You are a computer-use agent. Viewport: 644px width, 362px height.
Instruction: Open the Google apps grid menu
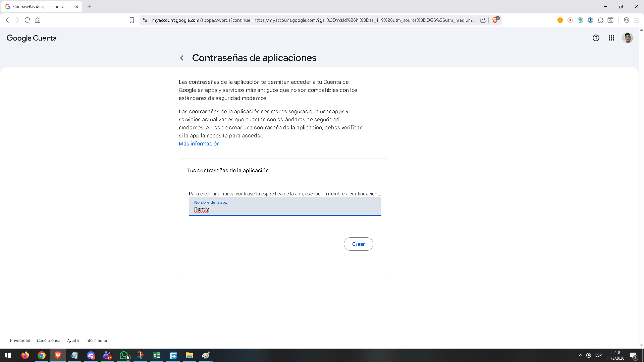[x=611, y=38]
